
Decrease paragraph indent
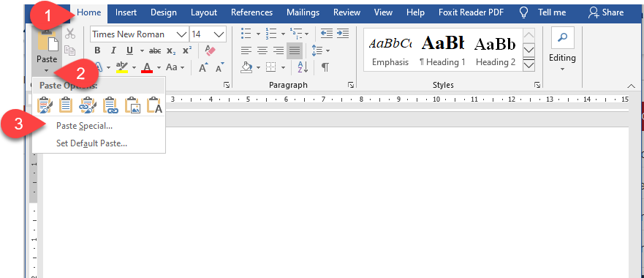(x=327, y=34)
